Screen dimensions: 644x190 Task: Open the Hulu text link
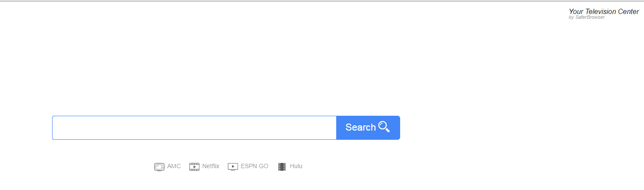[x=296, y=166]
